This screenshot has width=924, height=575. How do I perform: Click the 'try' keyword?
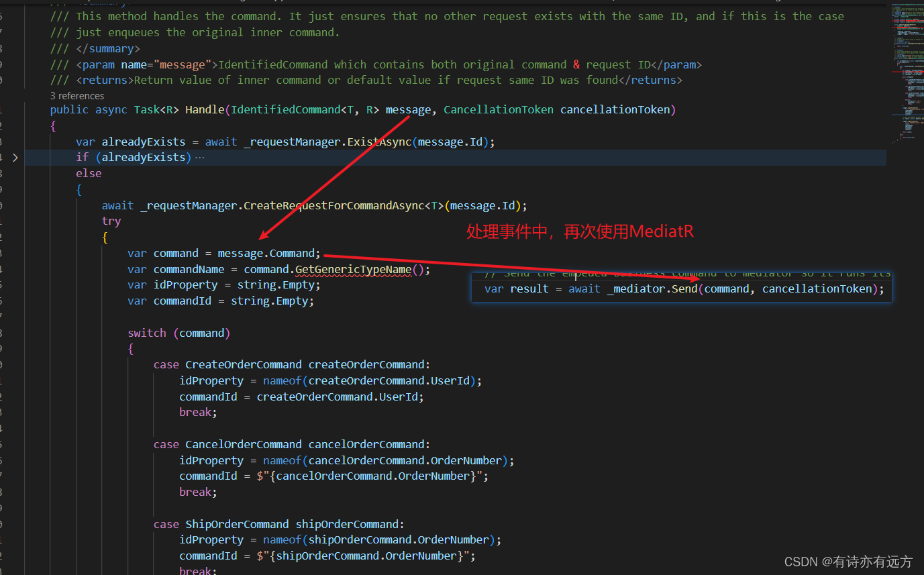111,221
